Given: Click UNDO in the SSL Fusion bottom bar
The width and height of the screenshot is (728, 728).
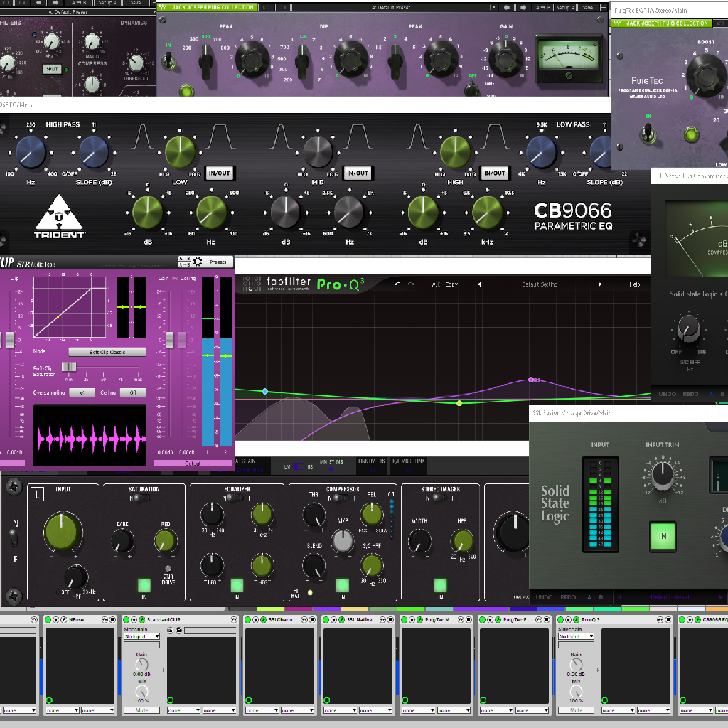Looking at the screenshot, I should pos(544,597).
